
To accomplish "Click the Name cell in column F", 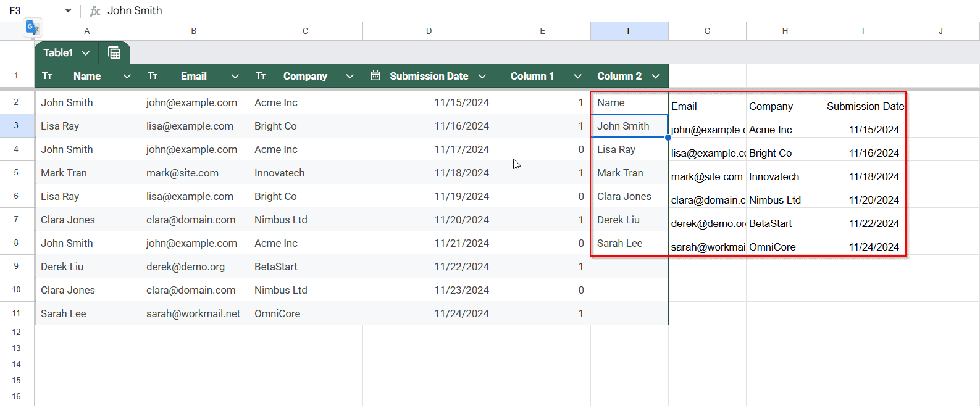I will click(x=629, y=102).
